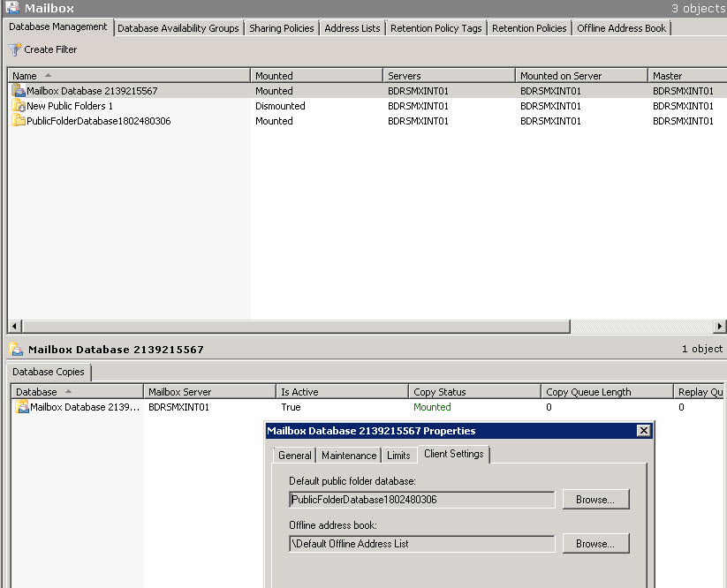This screenshot has height=588, width=727.
Task: Click the Database Copies tab
Action: 49,372
